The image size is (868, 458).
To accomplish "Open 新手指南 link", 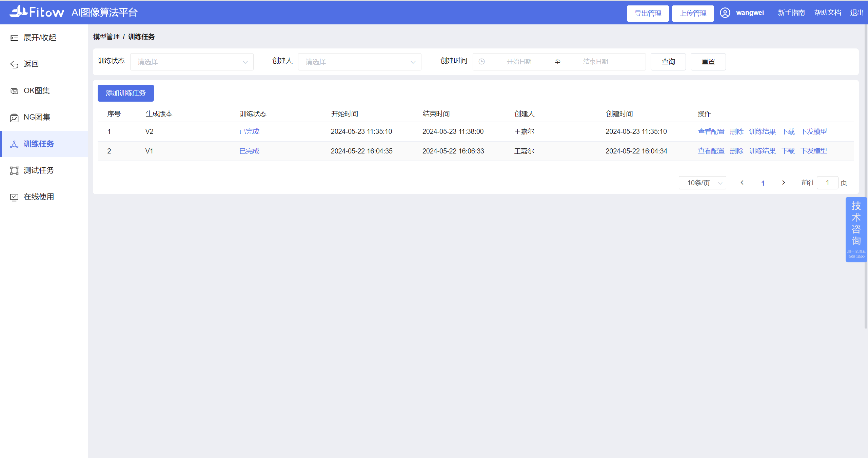I will 791,13.
